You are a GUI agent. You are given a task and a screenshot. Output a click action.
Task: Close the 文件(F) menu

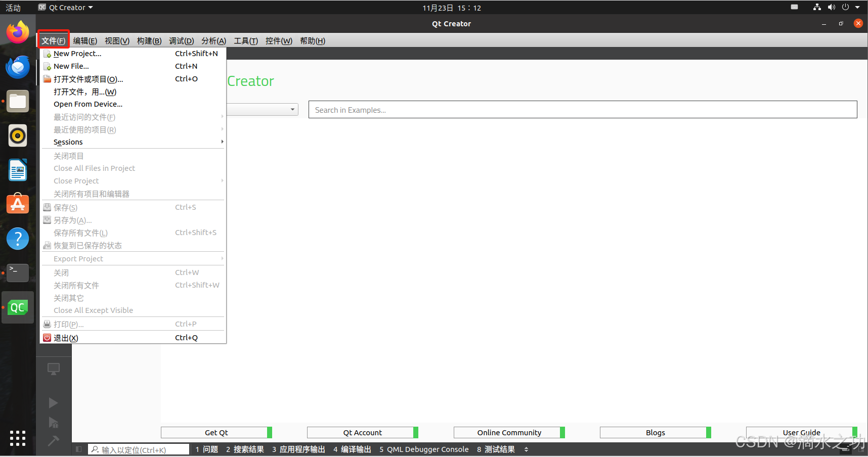point(53,41)
